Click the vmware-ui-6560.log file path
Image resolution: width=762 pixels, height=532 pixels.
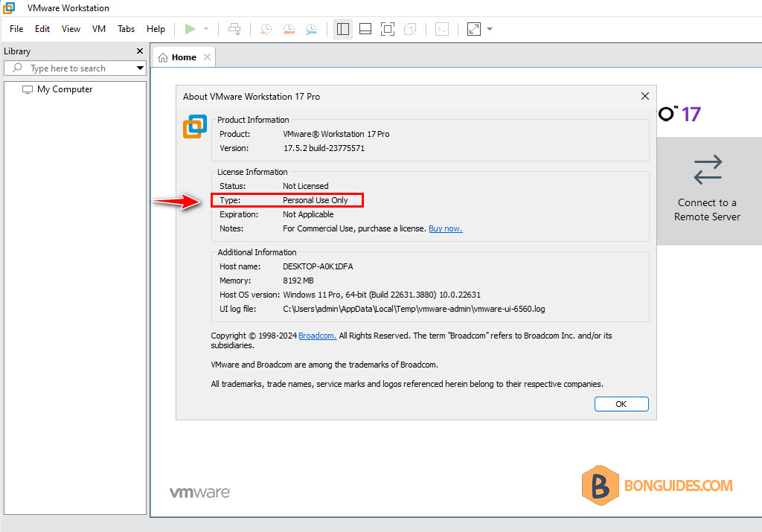414,309
